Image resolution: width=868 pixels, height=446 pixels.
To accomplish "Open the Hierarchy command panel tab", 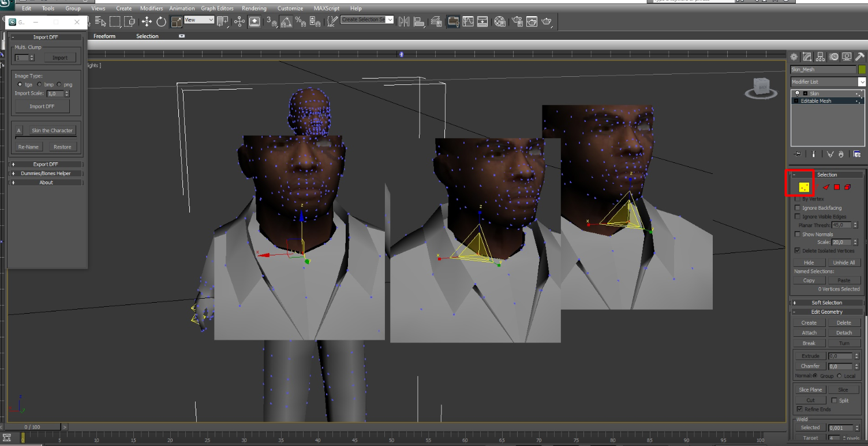I will click(x=821, y=57).
